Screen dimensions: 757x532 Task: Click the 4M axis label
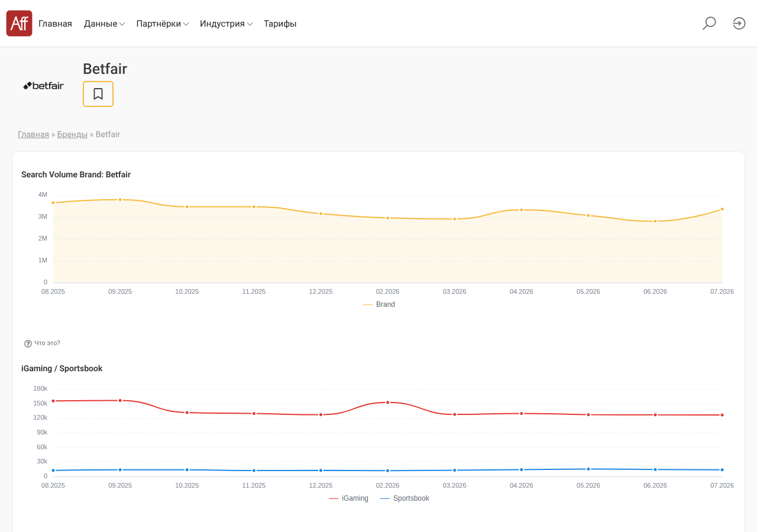[x=43, y=194]
